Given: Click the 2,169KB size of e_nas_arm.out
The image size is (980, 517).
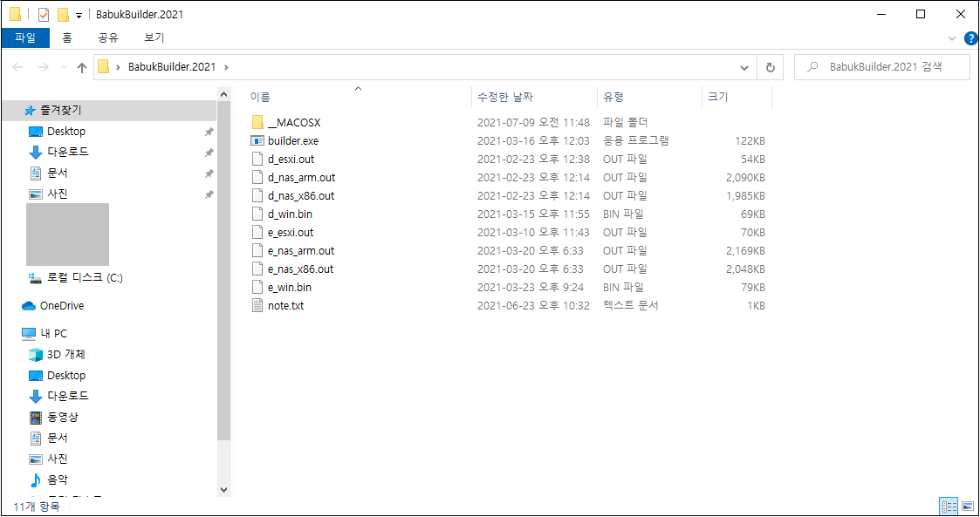Looking at the screenshot, I should pos(745,250).
